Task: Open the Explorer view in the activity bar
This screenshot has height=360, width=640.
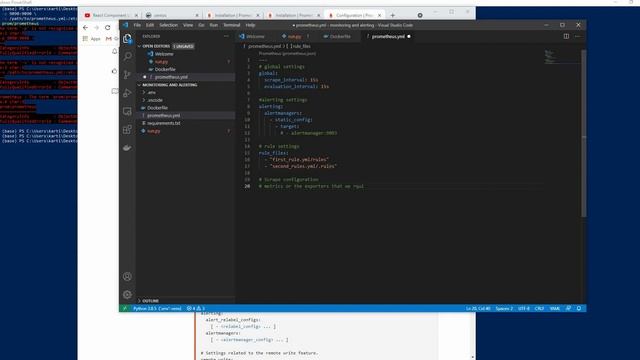Action: (127, 39)
